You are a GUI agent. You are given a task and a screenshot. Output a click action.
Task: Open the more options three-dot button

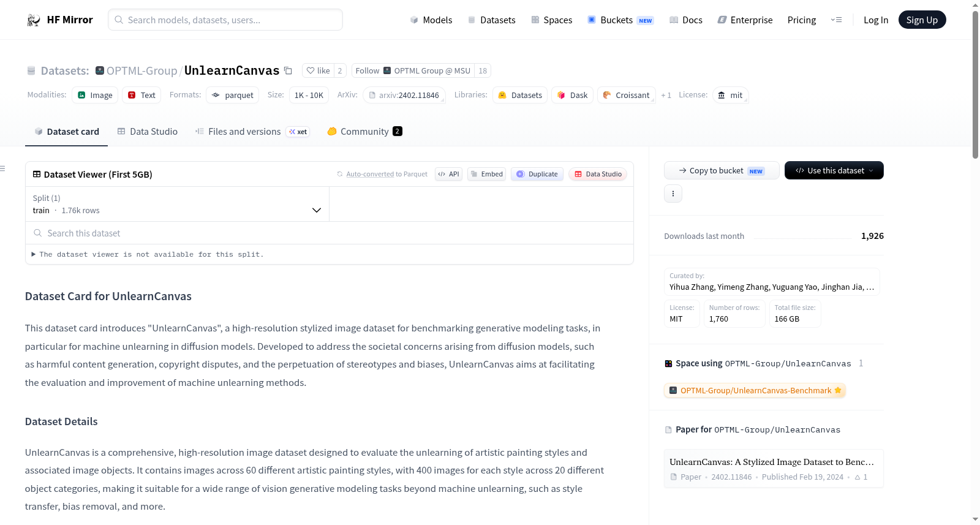673,194
